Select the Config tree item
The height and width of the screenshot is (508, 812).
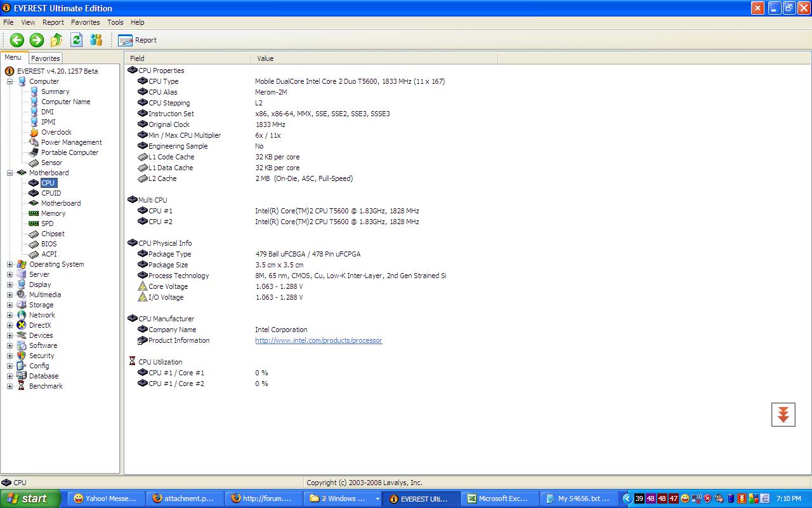pos(39,366)
